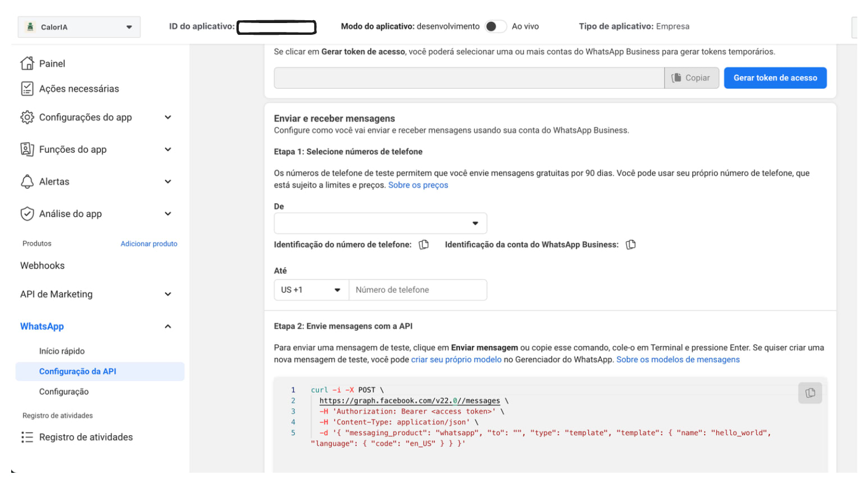Viewport: 868px width, 484px height.
Task: Click code line number 5
Action: 293,433
